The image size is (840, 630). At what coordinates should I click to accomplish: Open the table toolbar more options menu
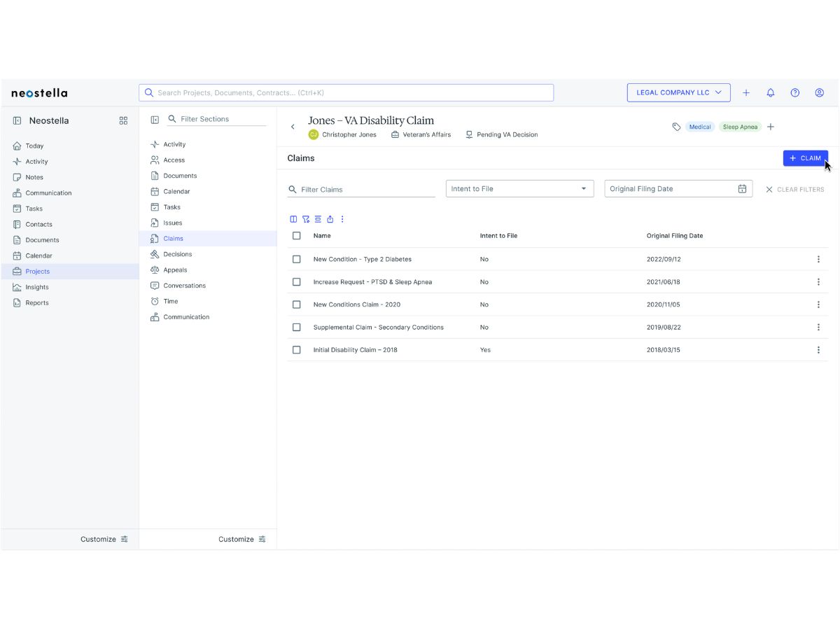tap(342, 219)
